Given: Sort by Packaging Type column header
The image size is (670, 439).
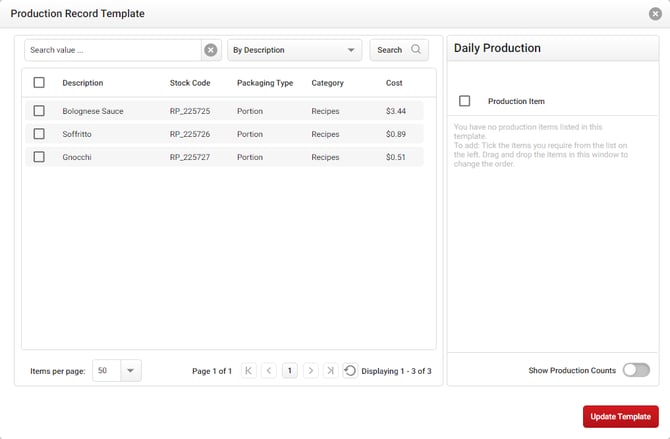Looking at the screenshot, I should pos(265,83).
